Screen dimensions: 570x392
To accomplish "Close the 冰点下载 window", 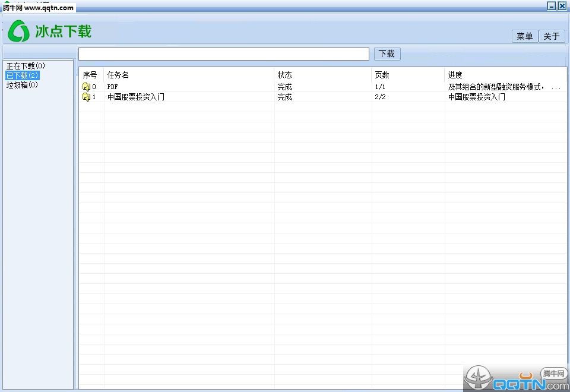I will (x=562, y=6).
